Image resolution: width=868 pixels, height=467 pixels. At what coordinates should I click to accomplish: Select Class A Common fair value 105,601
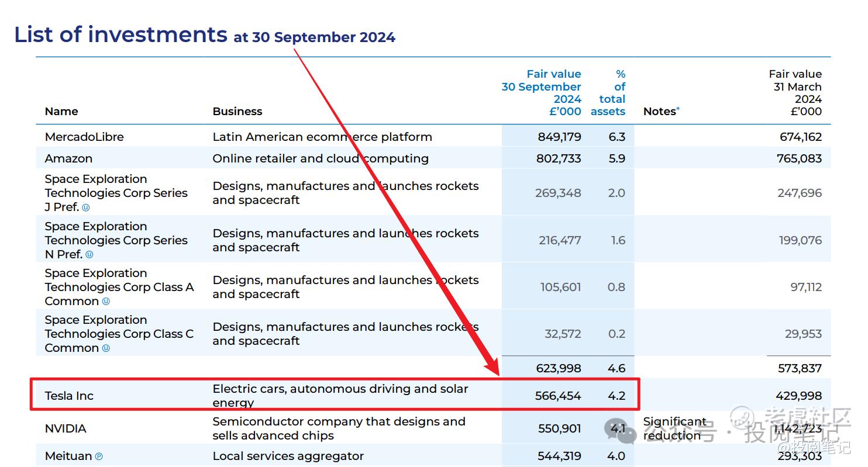560,287
